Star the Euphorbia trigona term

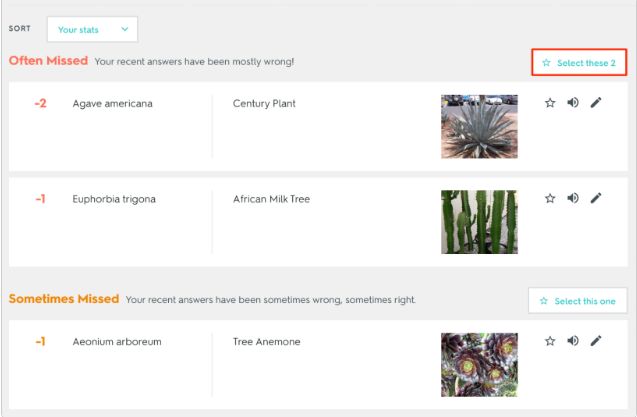coord(550,198)
